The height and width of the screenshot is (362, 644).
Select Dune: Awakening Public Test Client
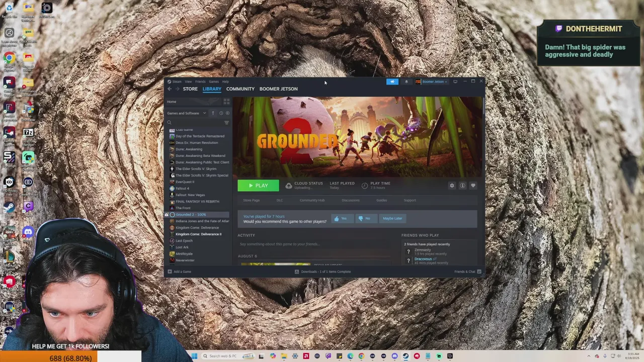click(x=202, y=162)
